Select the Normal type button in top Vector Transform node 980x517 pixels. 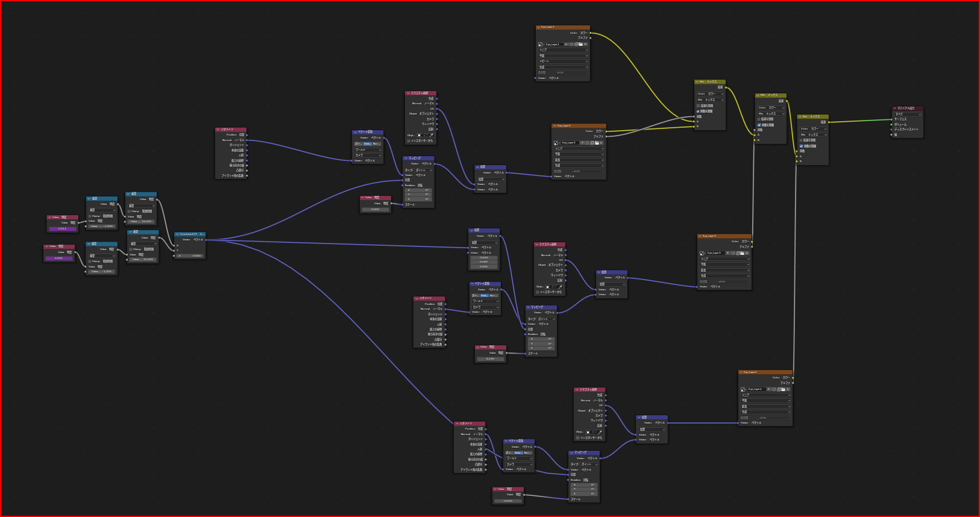[376, 144]
